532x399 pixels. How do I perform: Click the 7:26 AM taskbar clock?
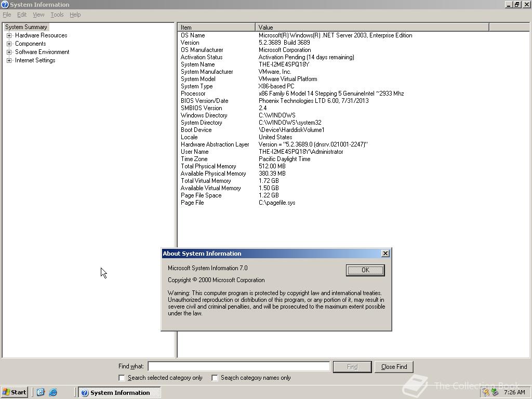click(x=514, y=393)
